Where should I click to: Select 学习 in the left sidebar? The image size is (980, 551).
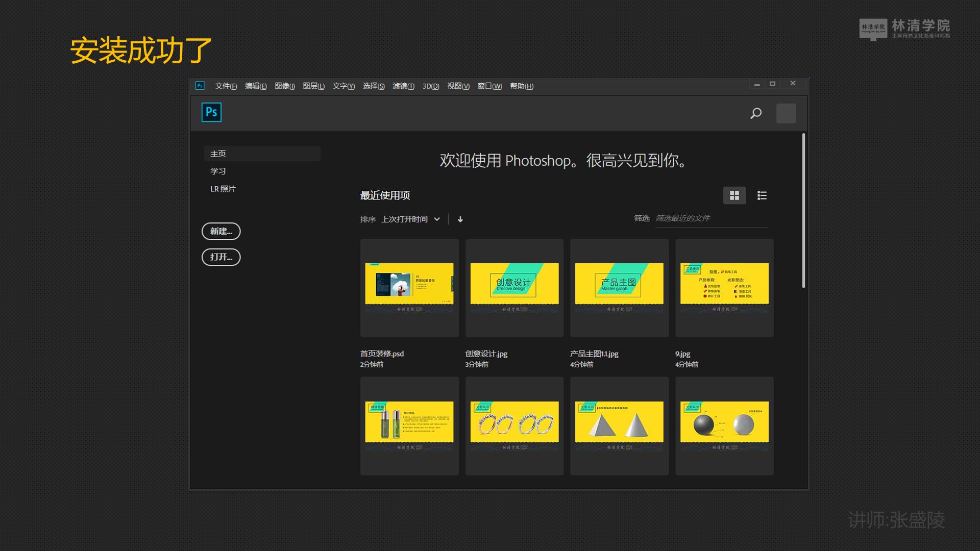click(218, 171)
